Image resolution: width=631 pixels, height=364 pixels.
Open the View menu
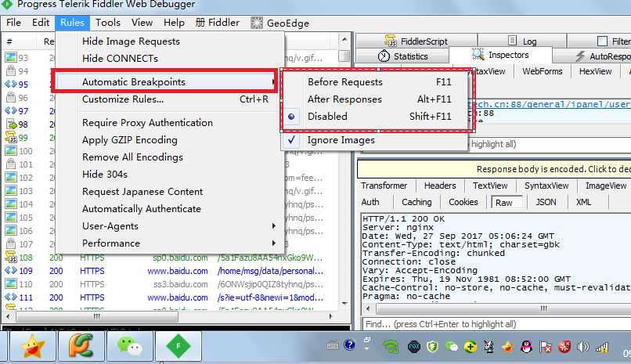142,23
